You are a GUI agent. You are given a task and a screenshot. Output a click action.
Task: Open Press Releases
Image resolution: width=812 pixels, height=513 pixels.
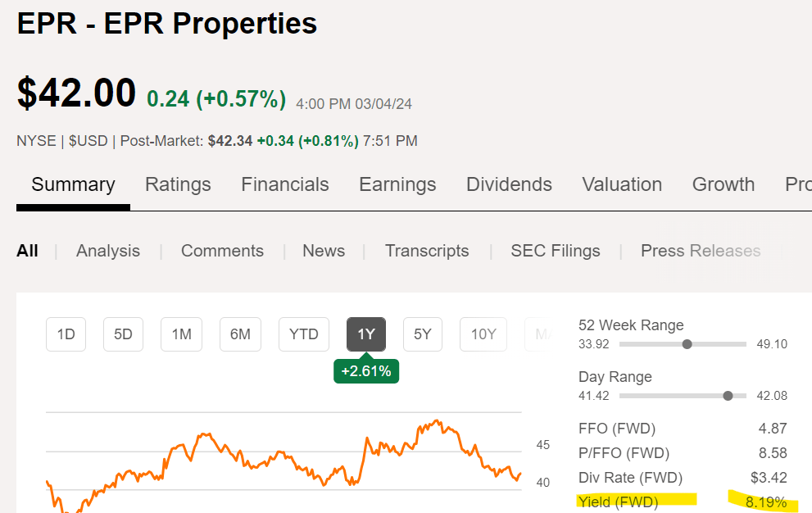(x=701, y=251)
